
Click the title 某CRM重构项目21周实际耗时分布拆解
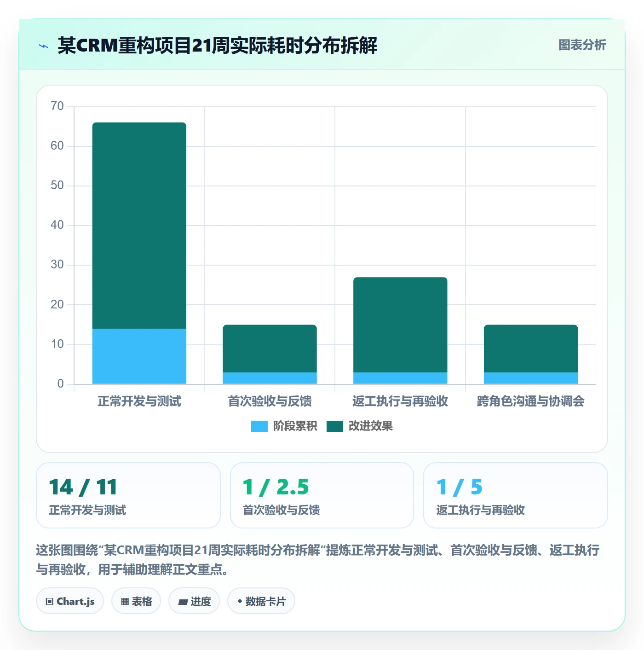click(x=217, y=46)
